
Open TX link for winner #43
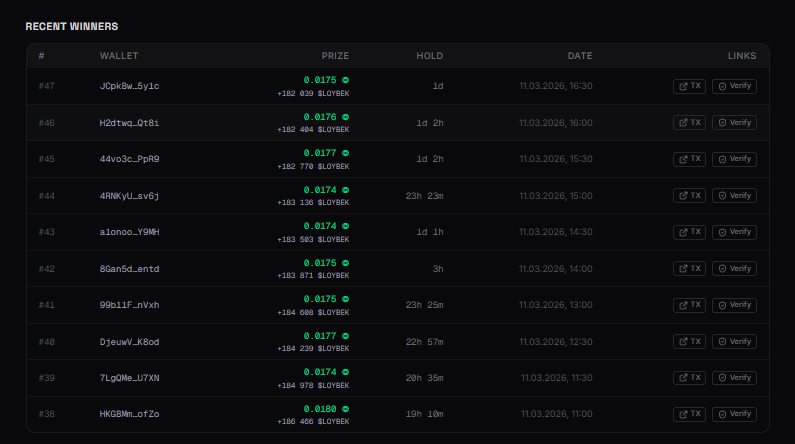[689, 232]
